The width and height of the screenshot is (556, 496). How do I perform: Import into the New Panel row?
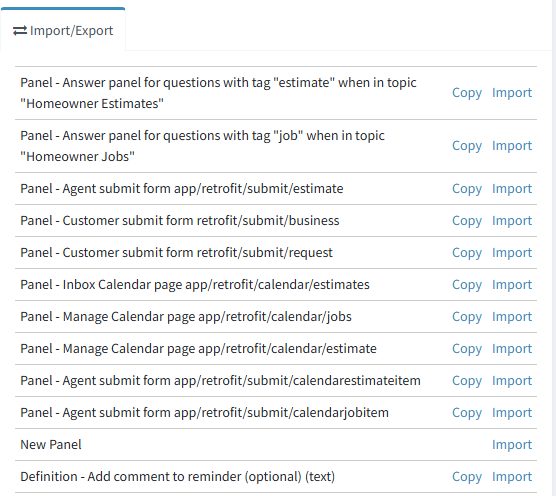point(512,445)
